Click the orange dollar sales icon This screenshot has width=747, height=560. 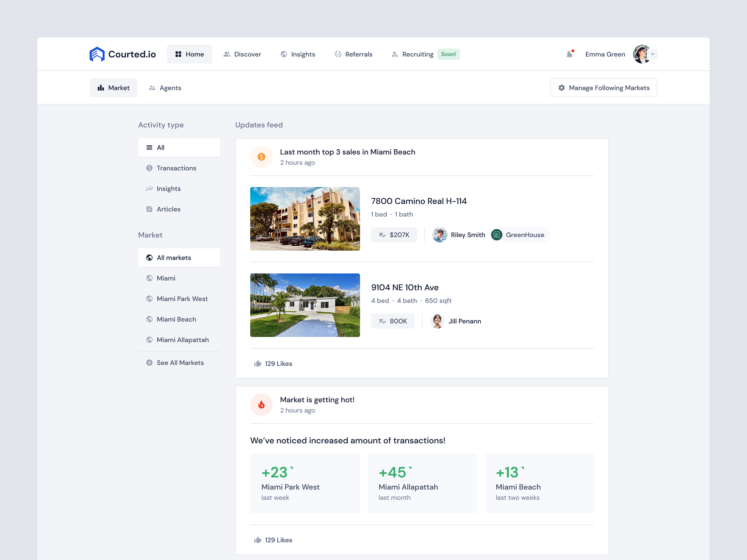click(261, 157)
